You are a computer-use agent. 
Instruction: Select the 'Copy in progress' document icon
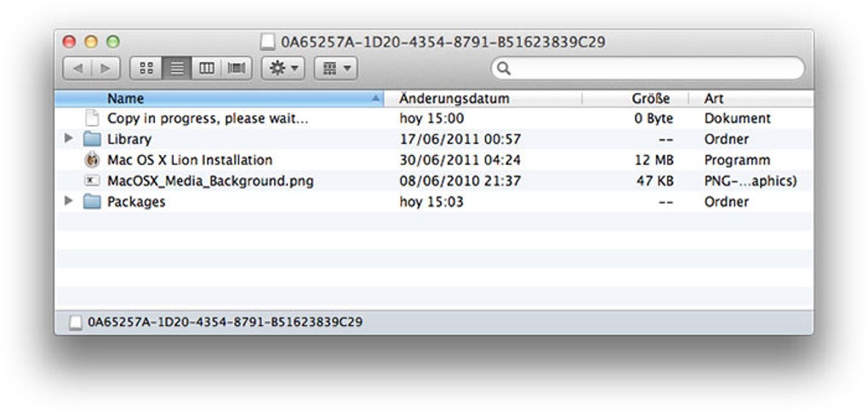pos(92,118)
